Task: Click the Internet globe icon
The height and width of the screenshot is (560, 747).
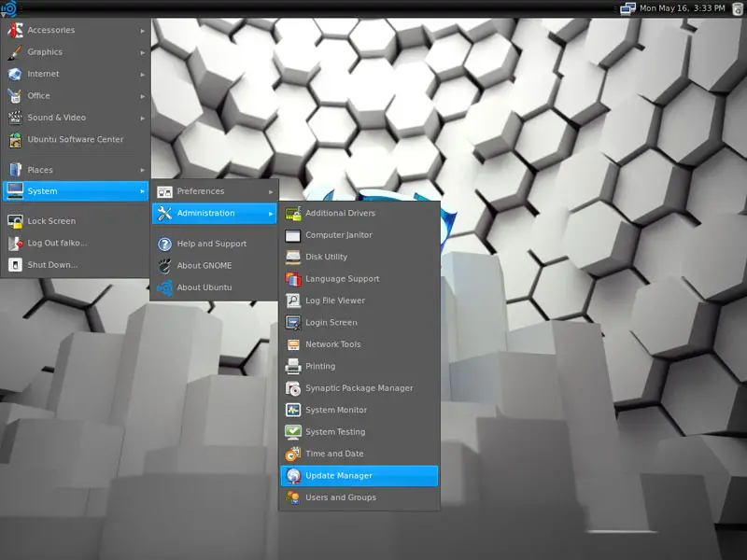Action: [15, 74]
